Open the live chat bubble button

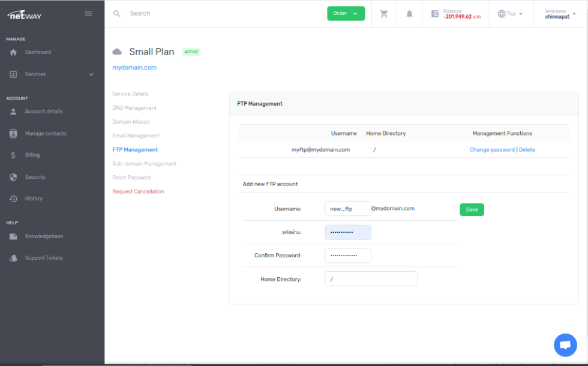pos(565,345)
